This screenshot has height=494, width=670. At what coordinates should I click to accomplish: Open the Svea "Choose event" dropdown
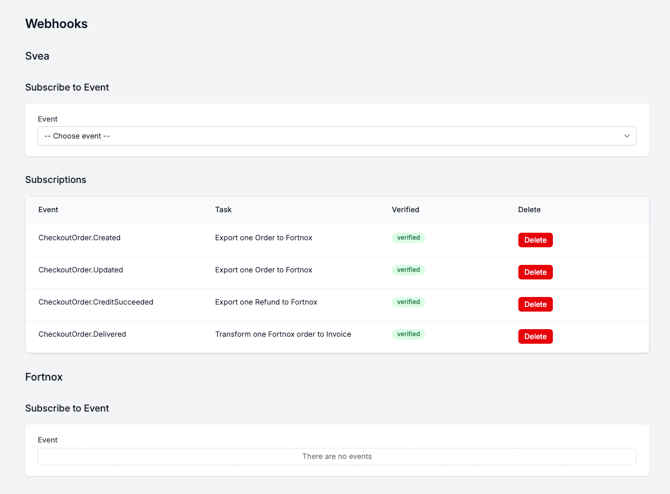click(336, 136)
